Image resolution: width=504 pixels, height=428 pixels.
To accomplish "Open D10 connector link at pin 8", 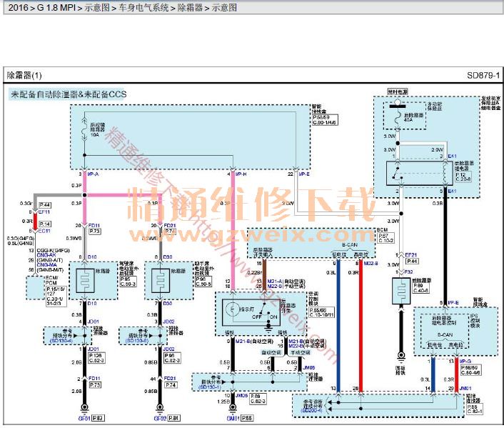I will 92,257.
